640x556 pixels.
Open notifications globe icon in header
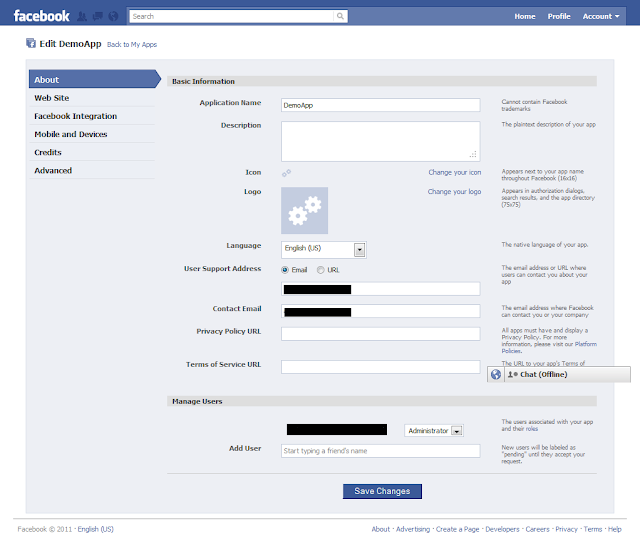point(113,16)
